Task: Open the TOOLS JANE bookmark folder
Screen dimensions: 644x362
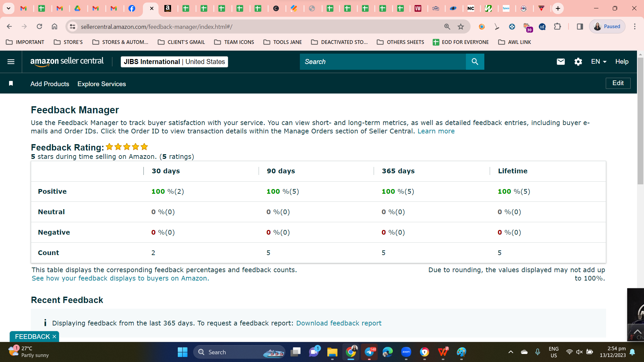Action: (x=283, y=42)
